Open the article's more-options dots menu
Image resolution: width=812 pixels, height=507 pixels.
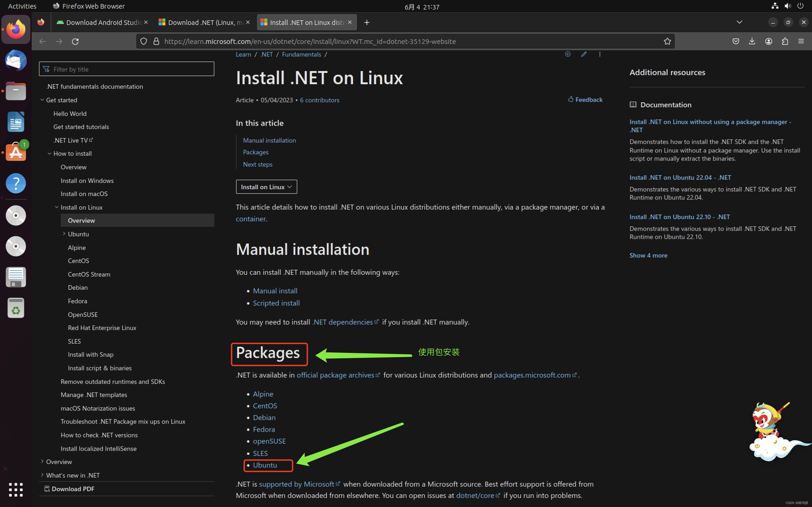(x=600, y=54)
